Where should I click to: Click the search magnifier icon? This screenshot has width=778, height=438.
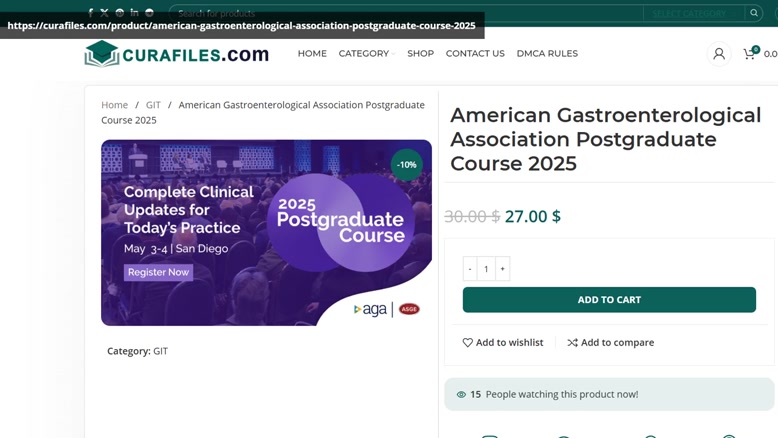754,13
